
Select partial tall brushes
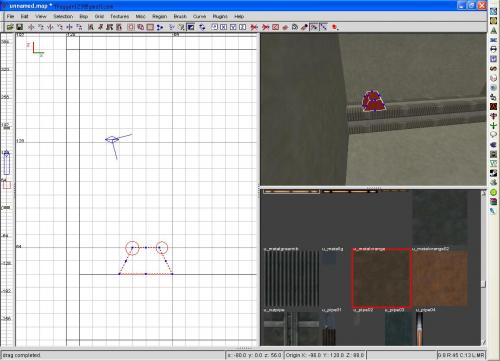coord(110,27)
